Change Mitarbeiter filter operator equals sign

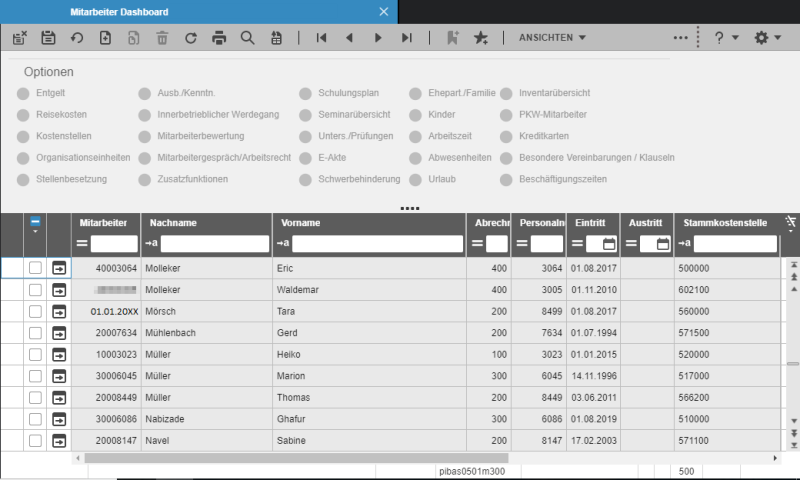pyautogui.click(x=82, y=243)
